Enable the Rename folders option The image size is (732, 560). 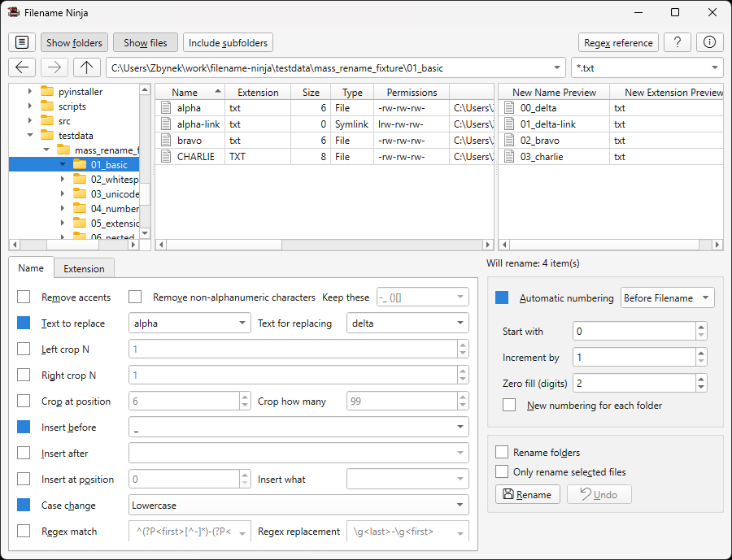502,452
